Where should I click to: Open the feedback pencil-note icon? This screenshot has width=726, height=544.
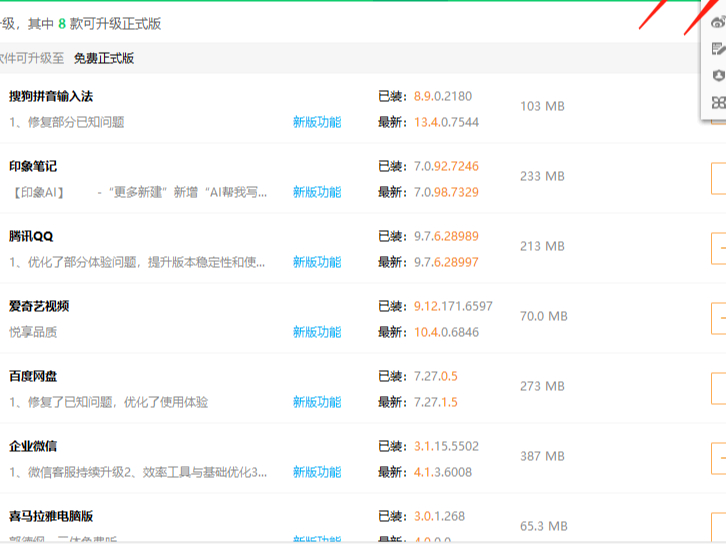[719, 48]
